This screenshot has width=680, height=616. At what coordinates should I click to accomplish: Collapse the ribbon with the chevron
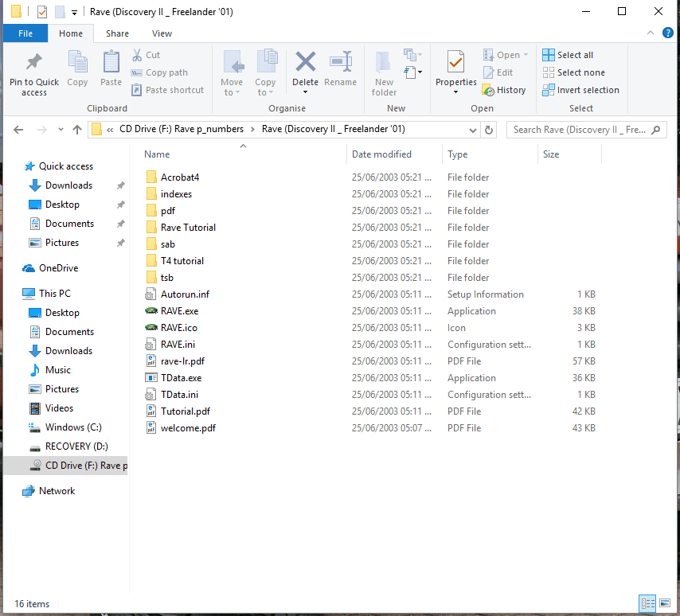pyautogui.click(x=650, y=33)
